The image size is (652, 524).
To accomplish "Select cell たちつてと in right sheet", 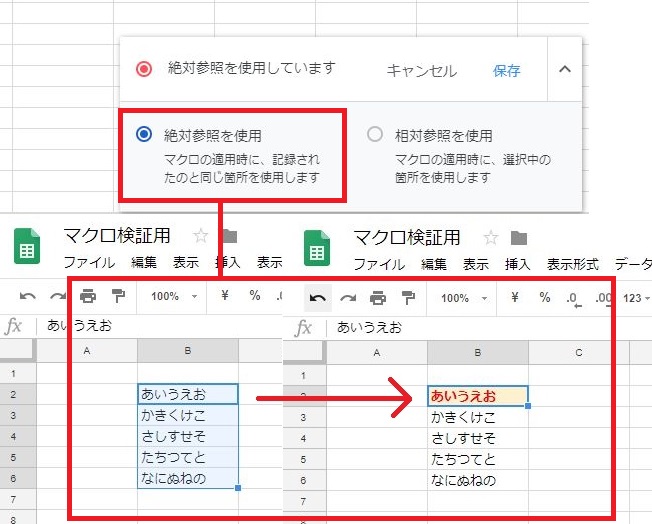I will tap(478, 459).
